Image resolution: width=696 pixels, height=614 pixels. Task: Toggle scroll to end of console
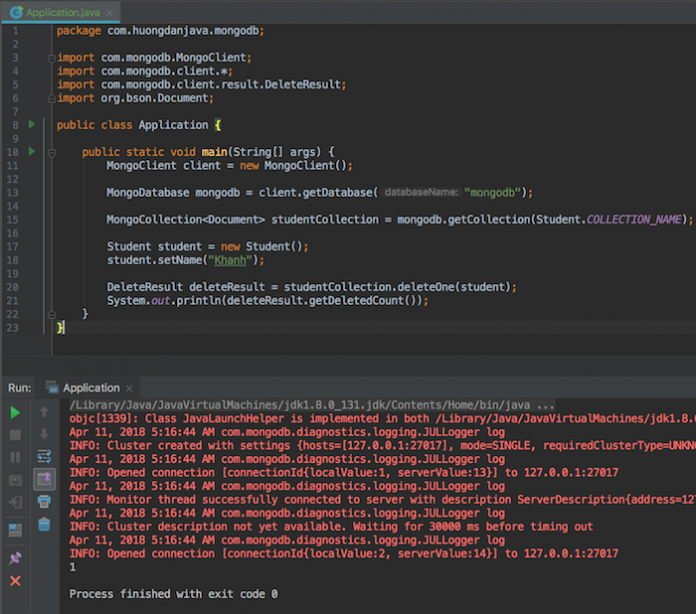44,480
